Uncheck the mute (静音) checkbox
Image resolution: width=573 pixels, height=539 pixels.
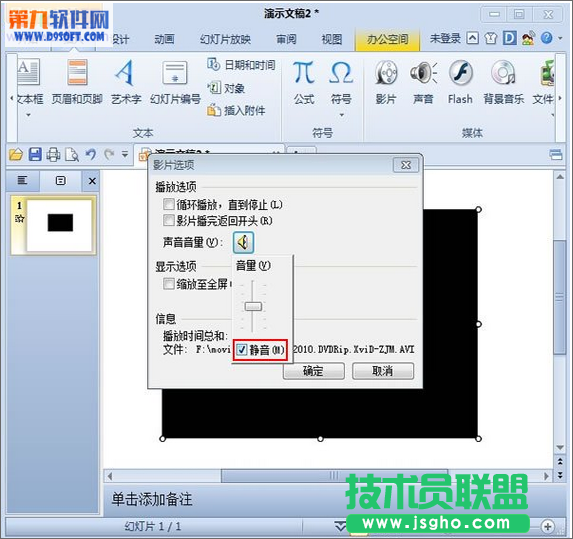242,350
